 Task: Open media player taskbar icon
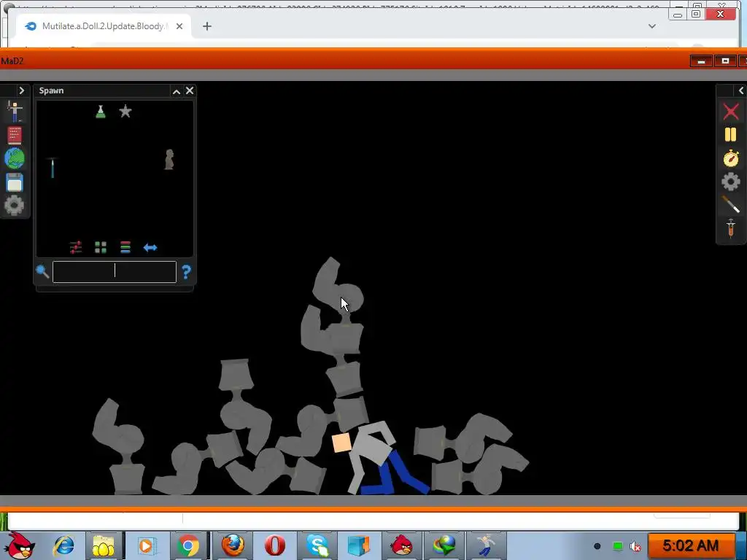point(146,545)
